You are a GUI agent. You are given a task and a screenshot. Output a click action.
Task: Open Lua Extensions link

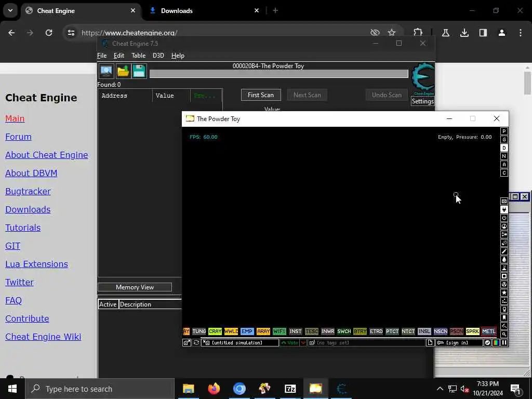pyautogui.click(x=37, y=264)
